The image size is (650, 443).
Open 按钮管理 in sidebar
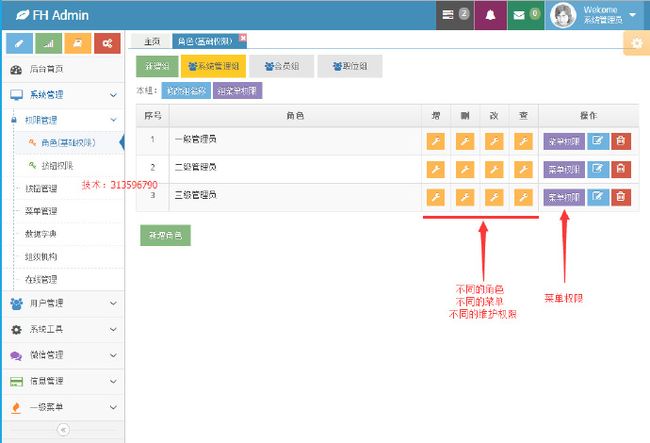point(69,189)
